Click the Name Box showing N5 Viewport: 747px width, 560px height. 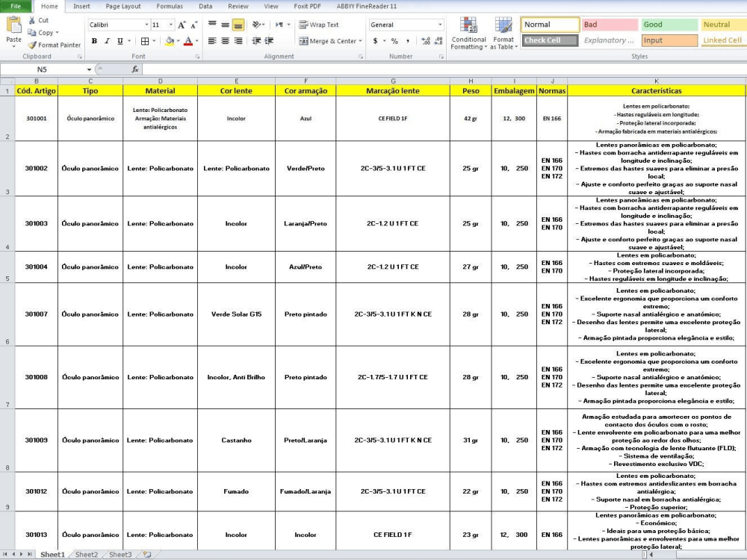click(x=42, y=69)
